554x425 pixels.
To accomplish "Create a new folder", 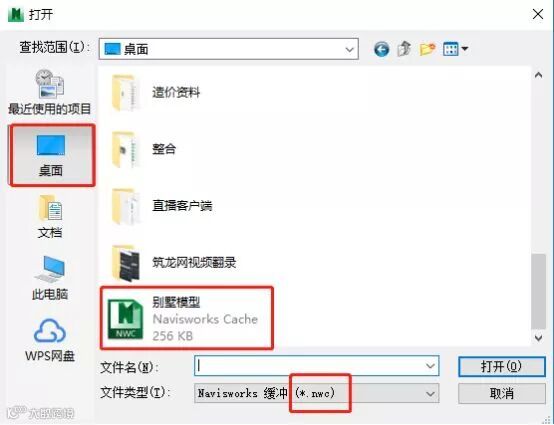I will [x=427, y=49].
